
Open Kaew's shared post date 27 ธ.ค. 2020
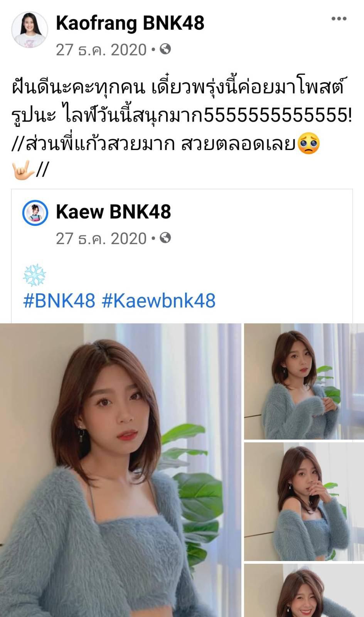pos(101,239)
